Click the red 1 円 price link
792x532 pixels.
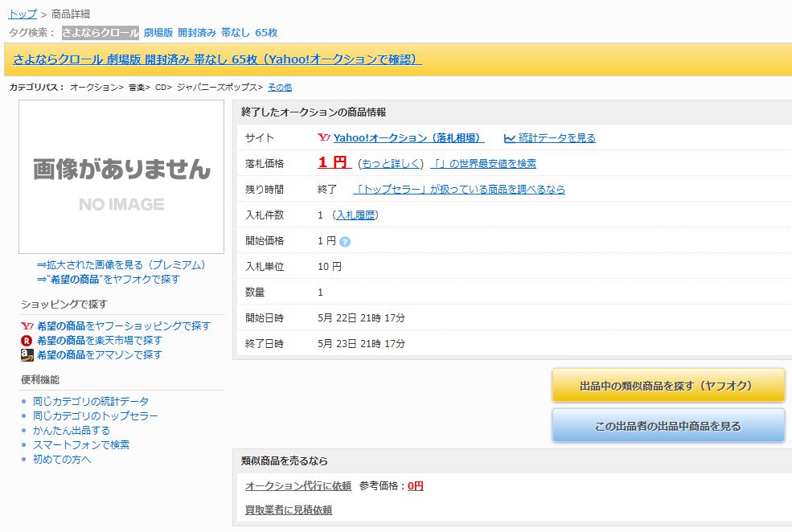point(334,162)
